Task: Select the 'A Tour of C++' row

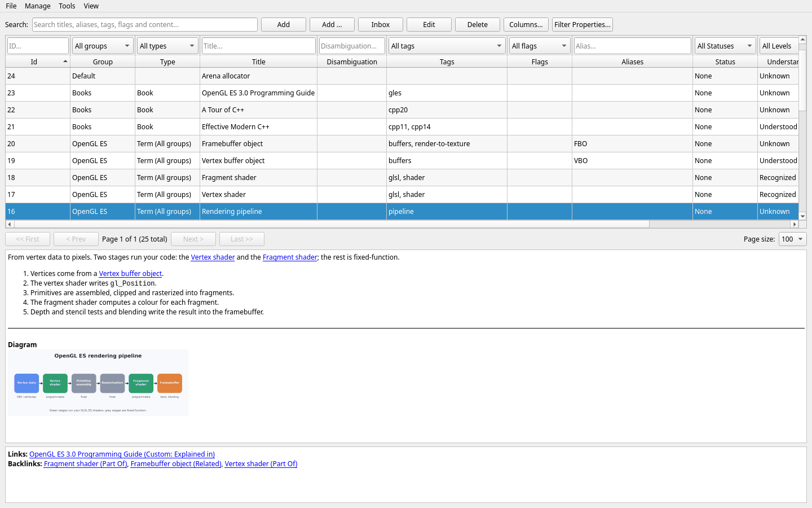Action: click(x=402, y=110)
